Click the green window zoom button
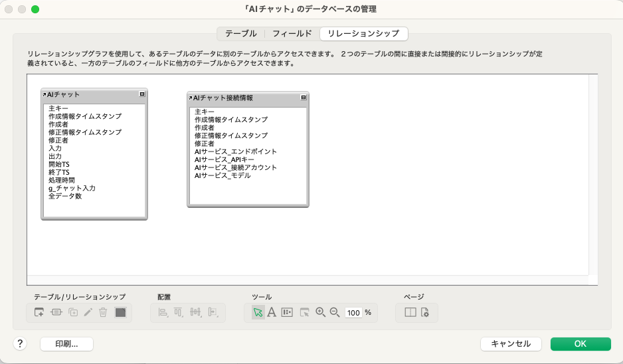Screen dimensions: 623x364 click(35, 9)
